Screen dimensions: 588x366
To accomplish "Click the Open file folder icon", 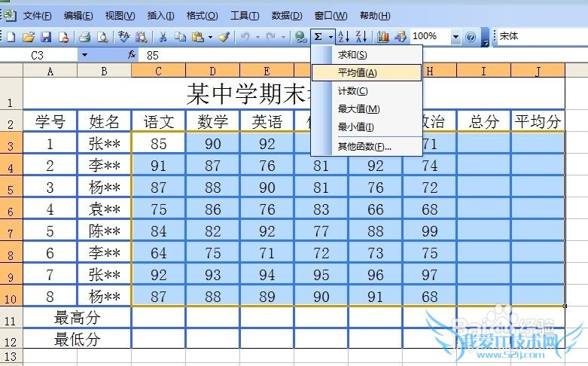I will coord(28,37).
